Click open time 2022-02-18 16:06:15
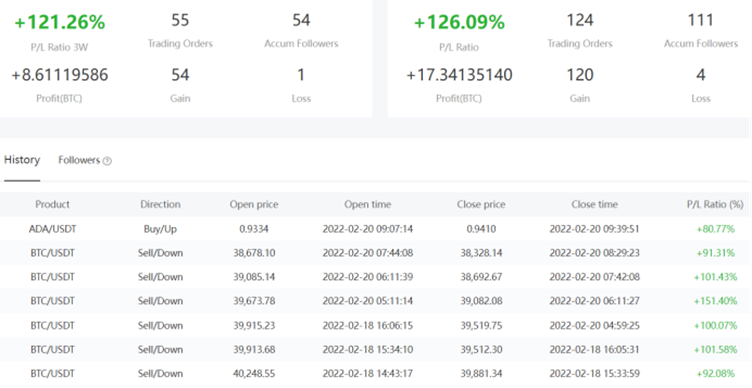Image resolution: width=752 pixels, height=388 pixels. point(367,325)
